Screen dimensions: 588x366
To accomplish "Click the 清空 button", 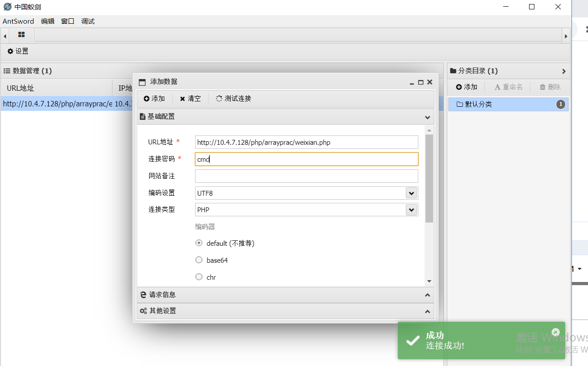I will pos(190,99).
